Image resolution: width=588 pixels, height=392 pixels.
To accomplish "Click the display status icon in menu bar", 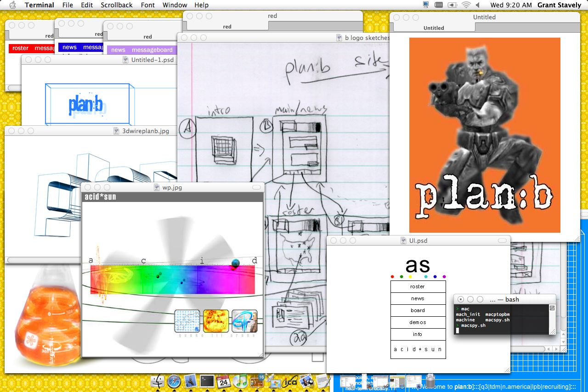I will click(x=426, y=5).
